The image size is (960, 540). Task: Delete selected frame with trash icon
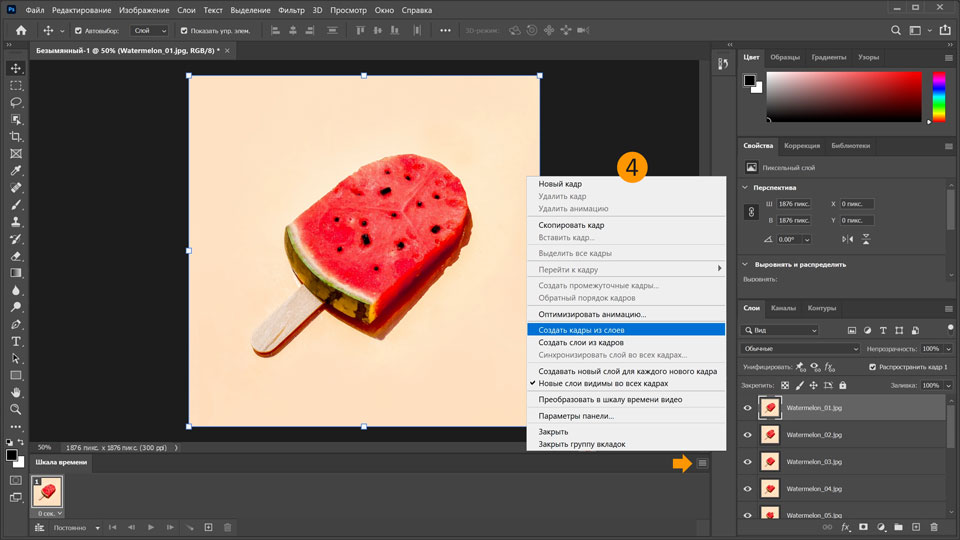[228, 527]
